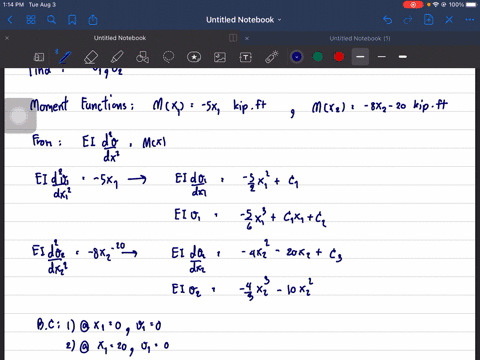
Task: Toggle split view icon between tabs
Action: [x=233, y=38]
